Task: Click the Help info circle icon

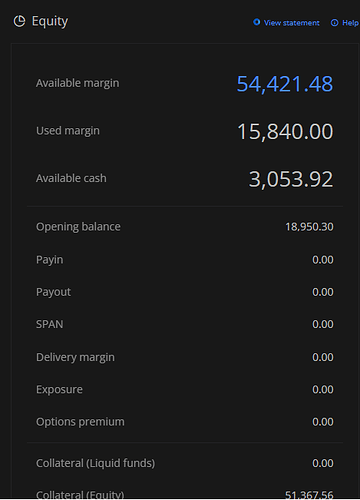Action: coord(334,23)
